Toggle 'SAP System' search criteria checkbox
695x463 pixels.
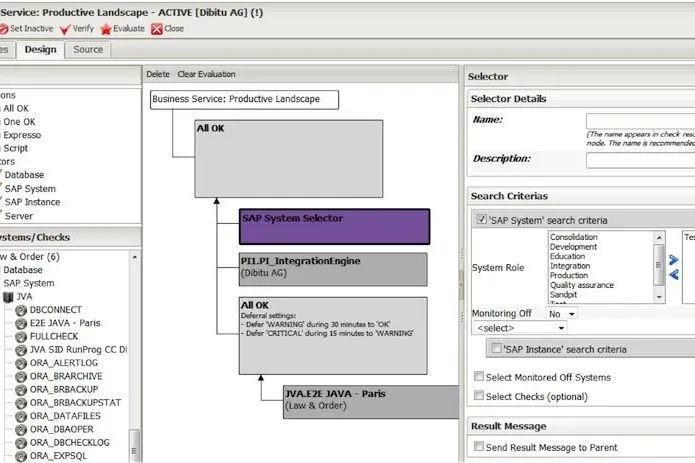(481, 219)
